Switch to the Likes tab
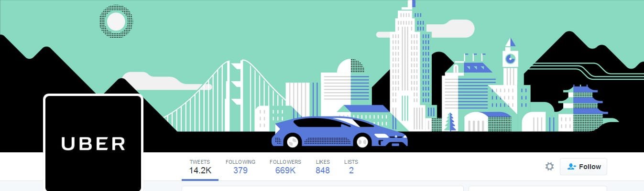This screenshot has width=644, height=191. click(323, 167)
